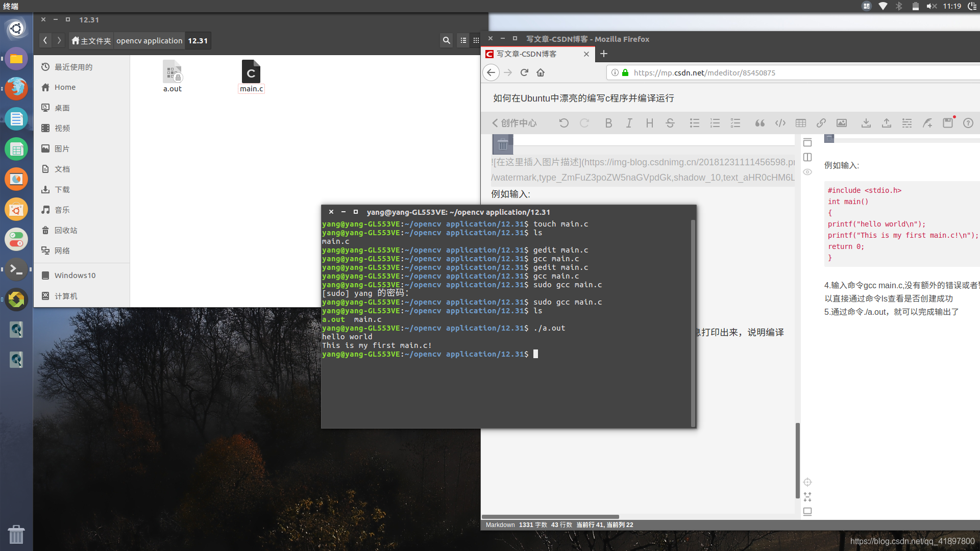
Task: Click the 主文件夹 breadcrumb
Action: pos(91,40)
